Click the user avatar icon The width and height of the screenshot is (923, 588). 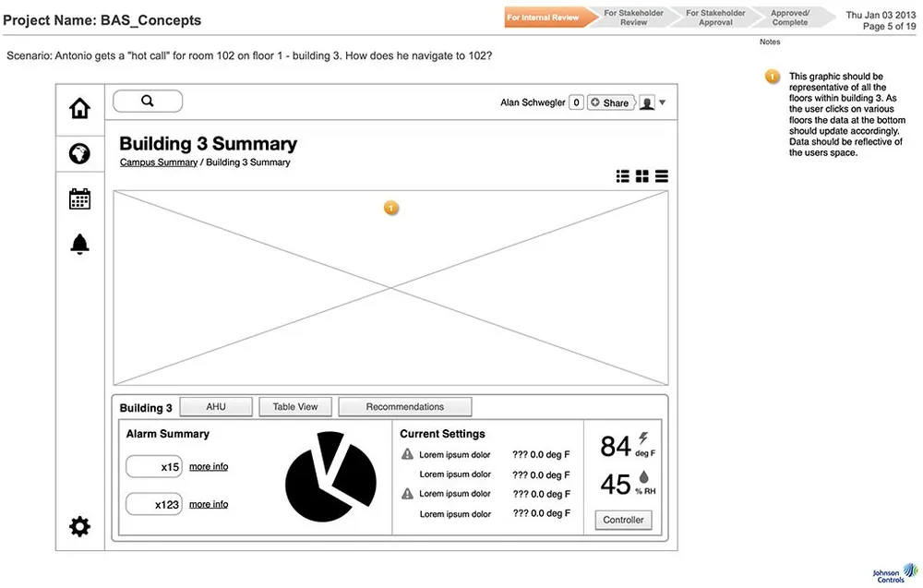[647, 103]
